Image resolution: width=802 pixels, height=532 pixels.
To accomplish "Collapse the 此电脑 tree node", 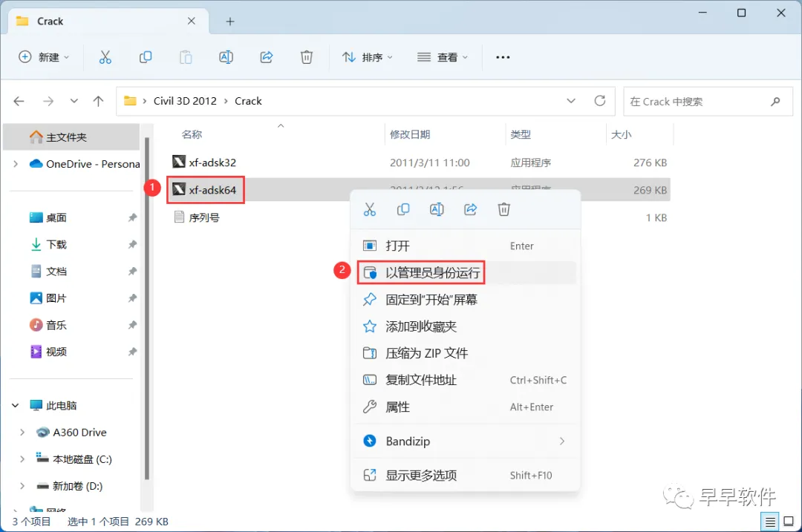I will click(x=16, y=406).
